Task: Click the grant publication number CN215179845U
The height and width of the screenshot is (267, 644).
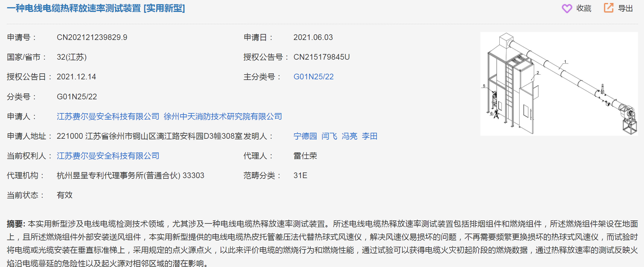Action: pos(321,57)
